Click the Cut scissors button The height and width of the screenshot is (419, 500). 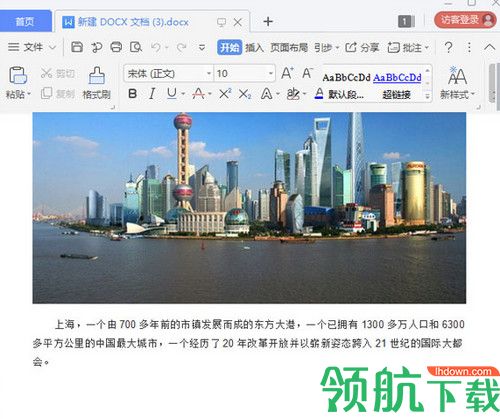pos(57,73)
